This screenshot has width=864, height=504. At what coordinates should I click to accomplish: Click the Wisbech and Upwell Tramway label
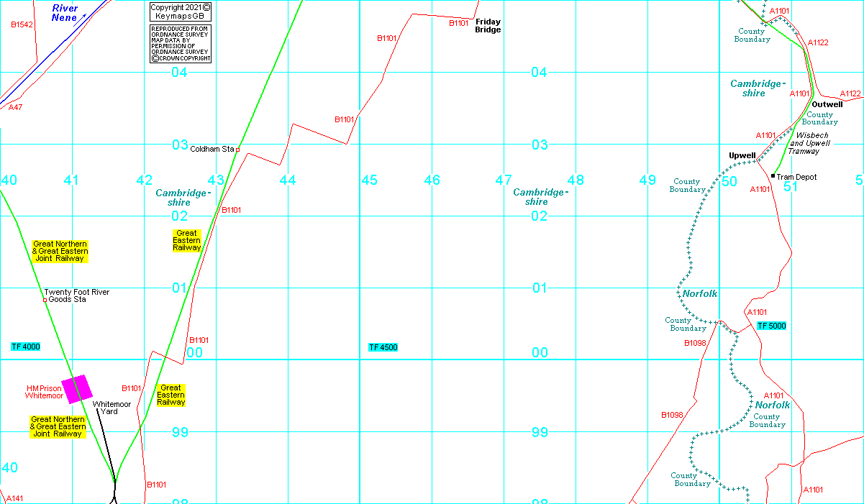click(809, 143)
